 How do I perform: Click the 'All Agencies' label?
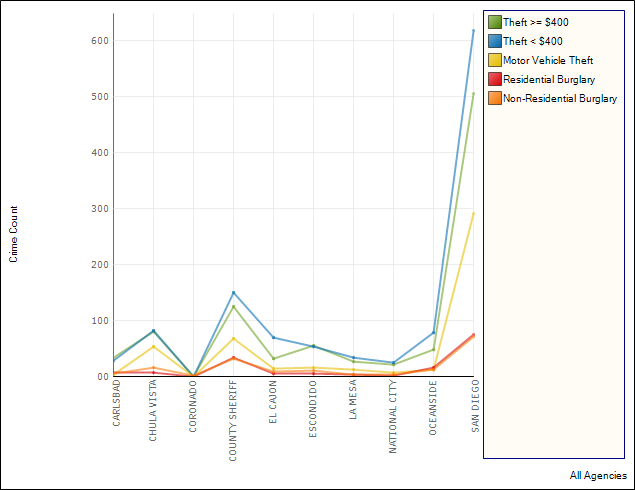click(x=598, y=476)
